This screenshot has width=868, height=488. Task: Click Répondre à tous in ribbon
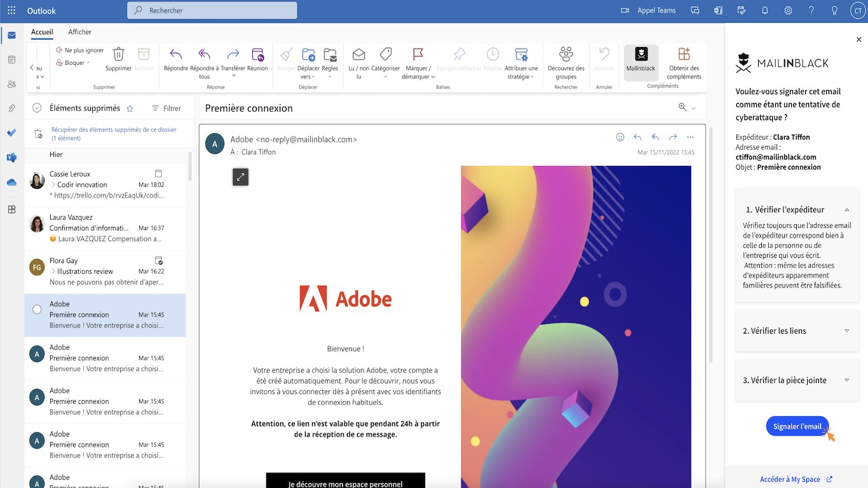tap(204, 63)
